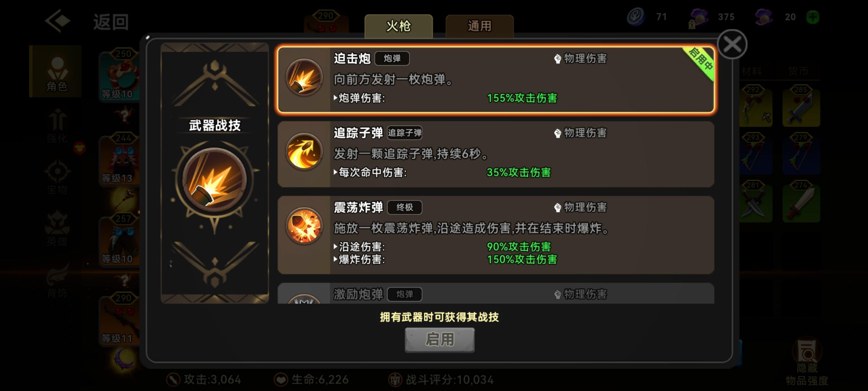Close the weapon skill dialog
The height and width of the screenshot is (391, 868).
[732, 45]
